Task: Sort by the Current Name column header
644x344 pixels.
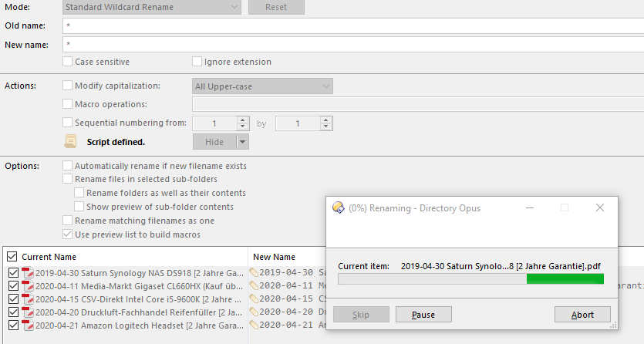Action: pos(49,257)
